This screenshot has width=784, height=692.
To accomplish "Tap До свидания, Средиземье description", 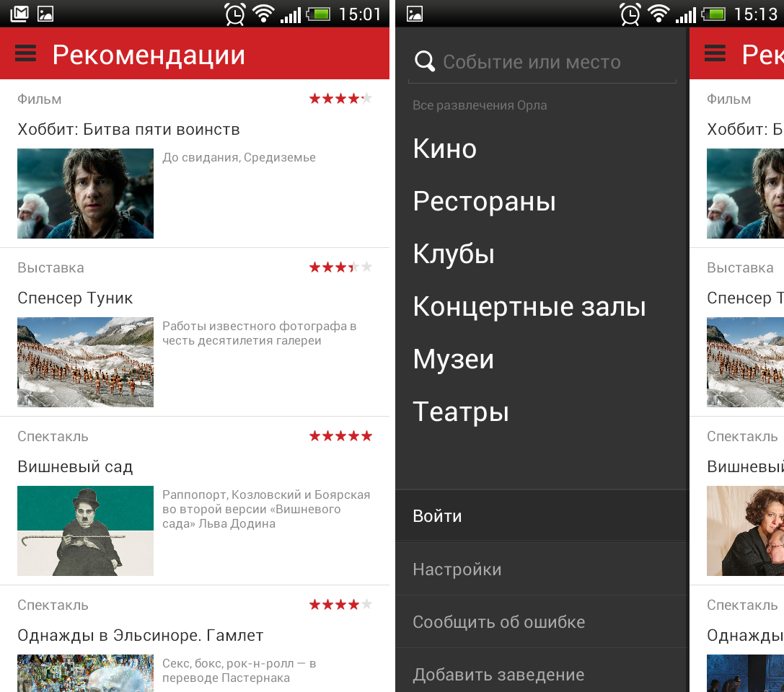I will click(x=239, y=157).
